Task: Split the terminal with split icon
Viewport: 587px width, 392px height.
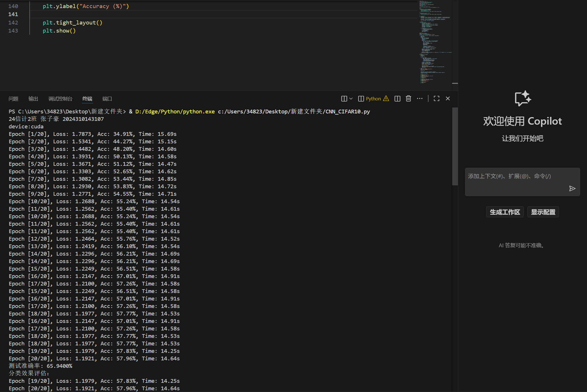Action: [397, 99]
